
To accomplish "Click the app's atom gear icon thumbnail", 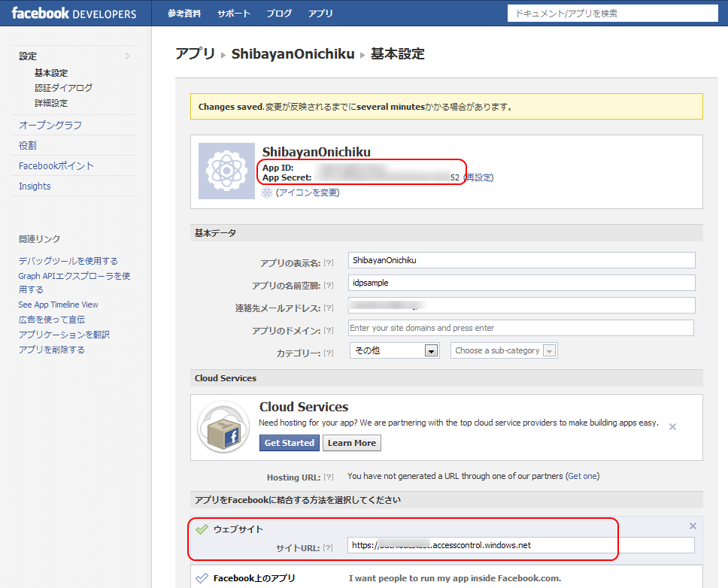I will [x=226, y=171].
